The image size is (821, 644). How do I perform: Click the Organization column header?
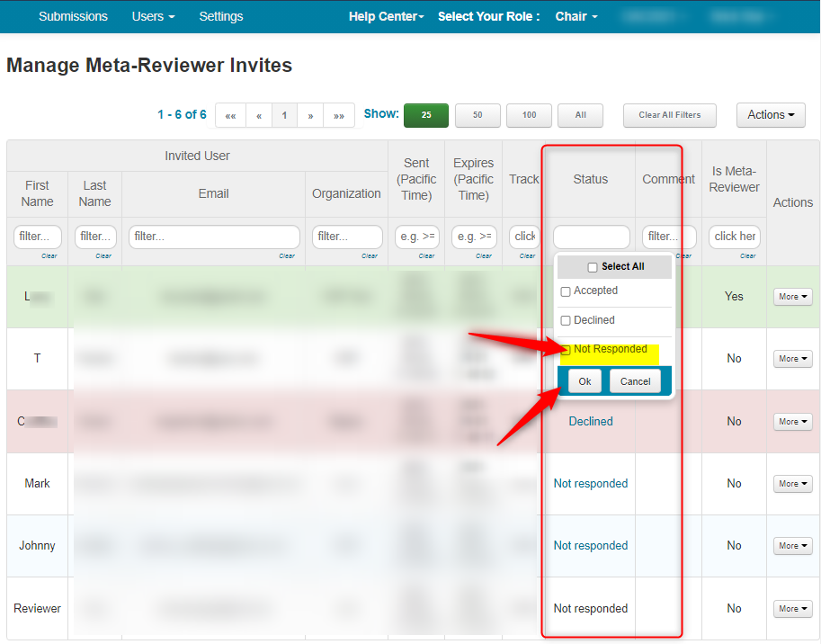(346, 193)
